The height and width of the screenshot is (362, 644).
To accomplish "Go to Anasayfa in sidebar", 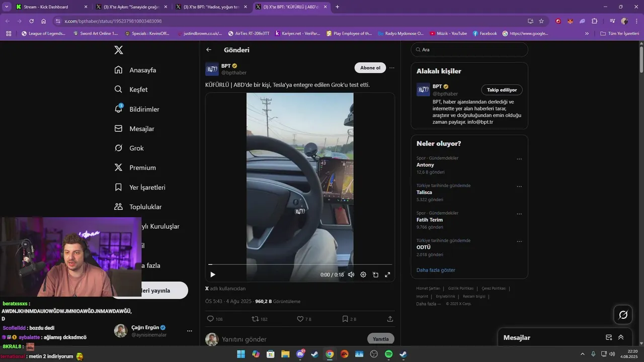I will [135, 70].
